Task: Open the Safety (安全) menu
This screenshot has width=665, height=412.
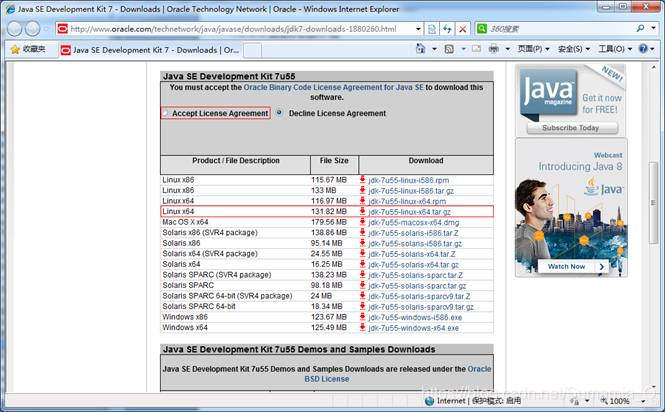Action: coord(574,49)
